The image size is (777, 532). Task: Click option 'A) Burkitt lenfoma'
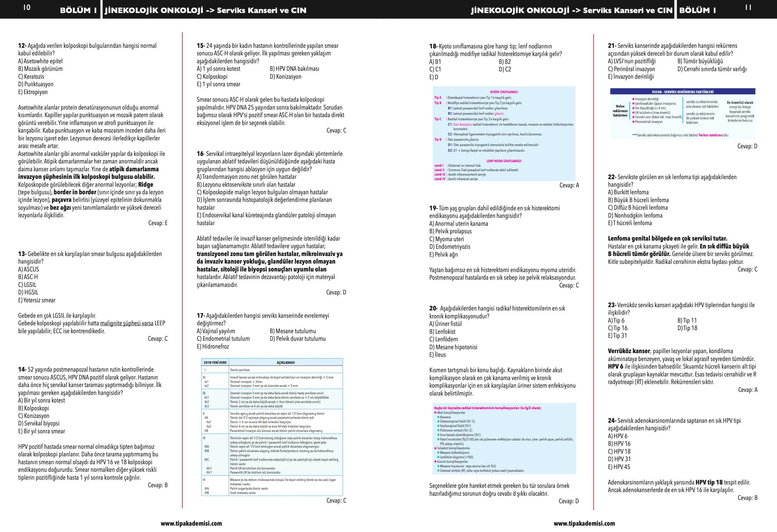coord(628,192)
